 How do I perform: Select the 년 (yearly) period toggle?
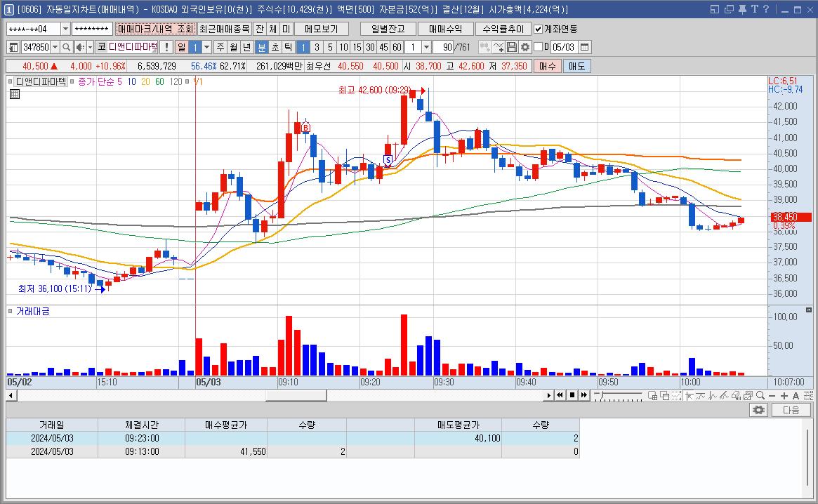pos(247,48)
